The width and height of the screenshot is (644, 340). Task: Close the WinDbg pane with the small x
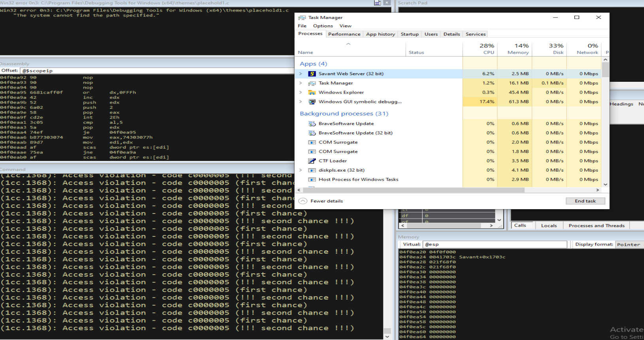click(387, 3)
